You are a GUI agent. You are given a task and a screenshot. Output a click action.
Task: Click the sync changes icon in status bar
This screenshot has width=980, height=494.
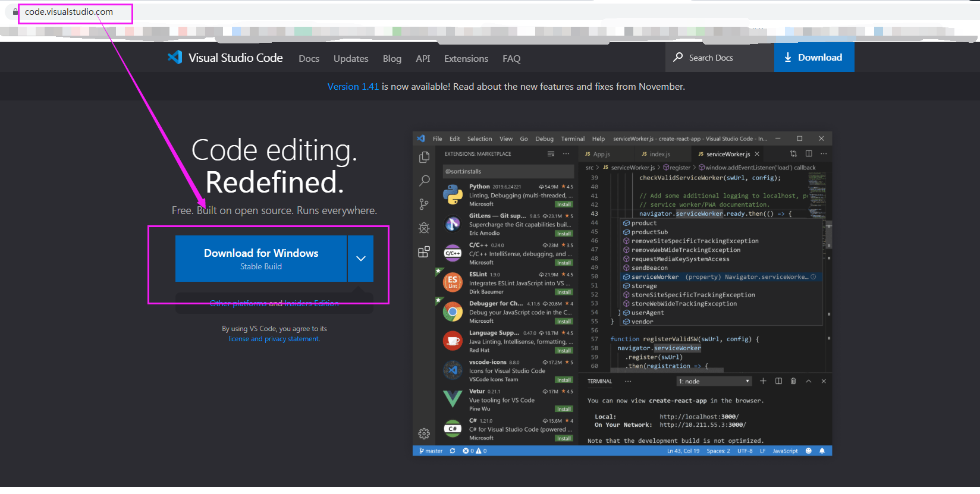tap(453, 451)
